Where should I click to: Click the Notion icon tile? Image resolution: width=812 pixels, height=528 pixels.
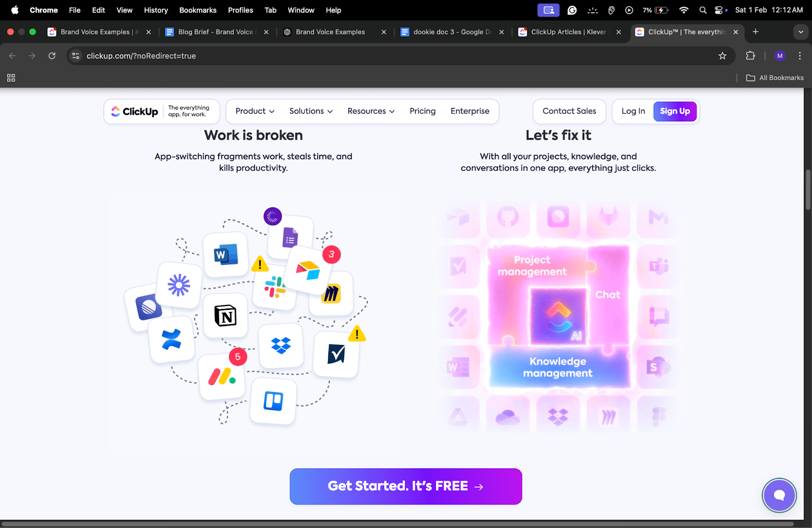click(x=225, y=315)
